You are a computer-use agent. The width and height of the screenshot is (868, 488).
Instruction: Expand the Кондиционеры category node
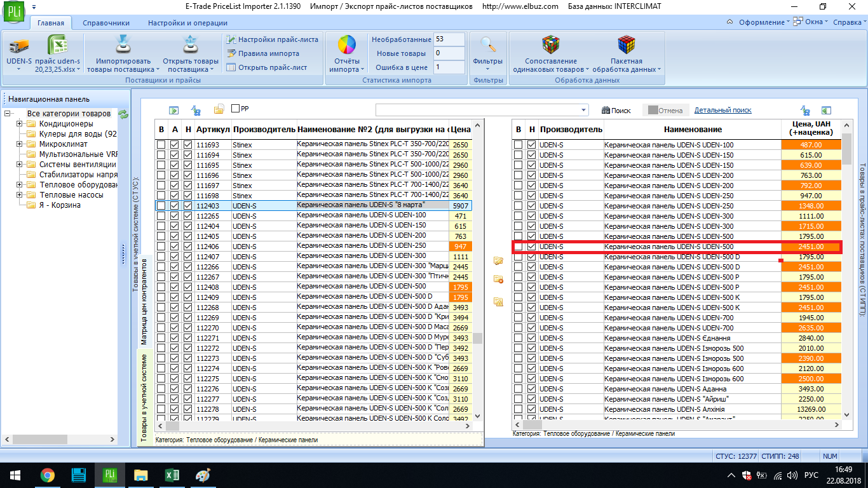tap(20, 124)
